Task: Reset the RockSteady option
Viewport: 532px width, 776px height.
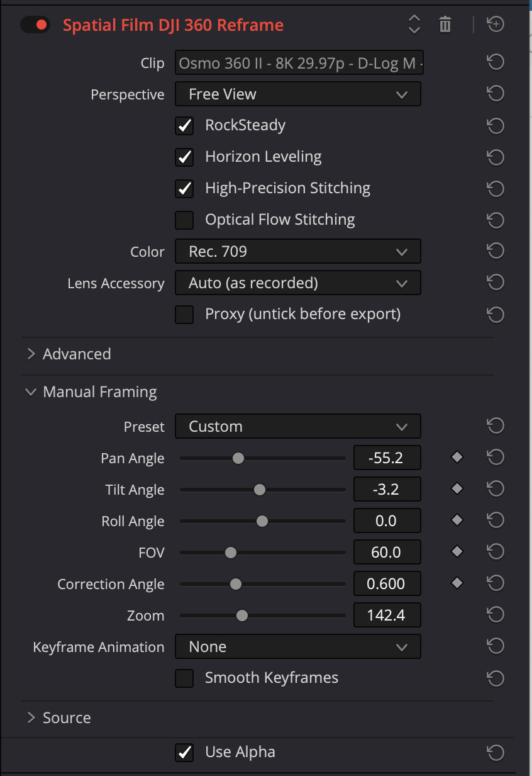Action: tap(496, 125)
